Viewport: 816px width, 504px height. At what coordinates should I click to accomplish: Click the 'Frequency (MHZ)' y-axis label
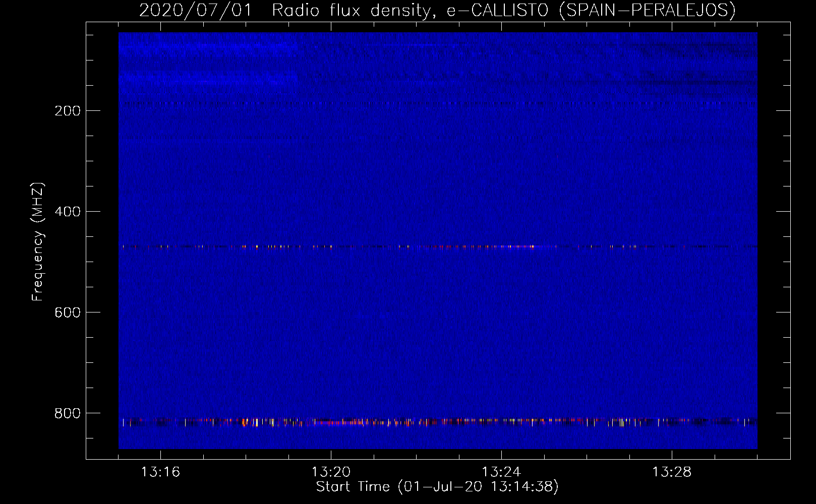[38, 241]
